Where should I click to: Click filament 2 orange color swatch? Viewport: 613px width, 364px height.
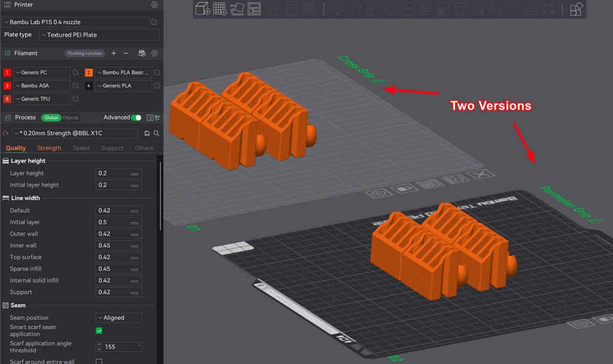click(89, 72)
